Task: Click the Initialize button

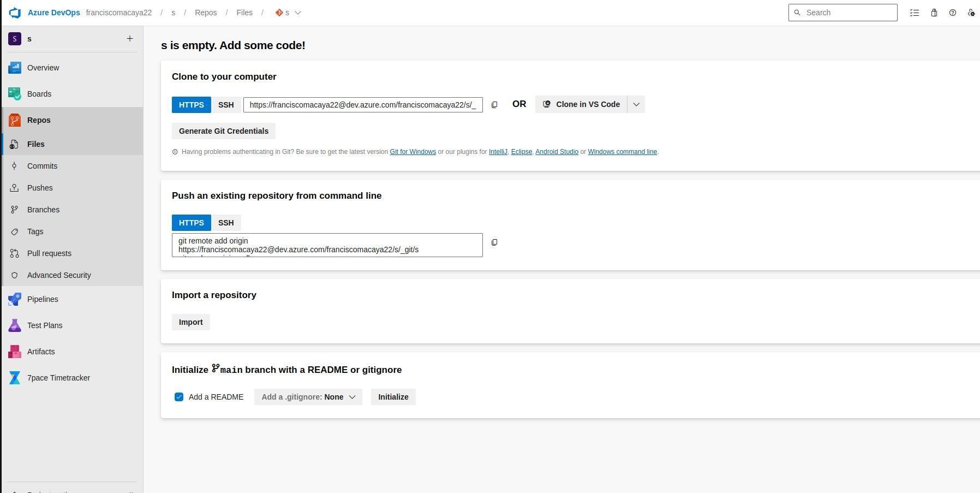Action: (393, 397)
